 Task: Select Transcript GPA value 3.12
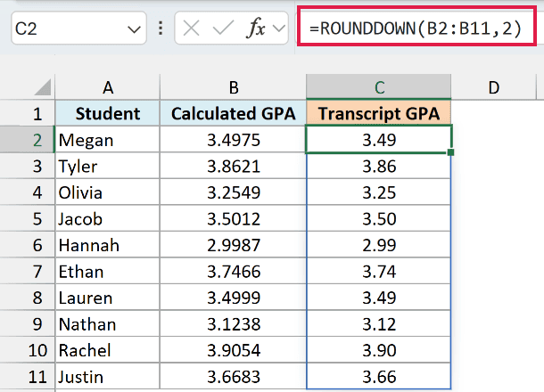point(379,324)
